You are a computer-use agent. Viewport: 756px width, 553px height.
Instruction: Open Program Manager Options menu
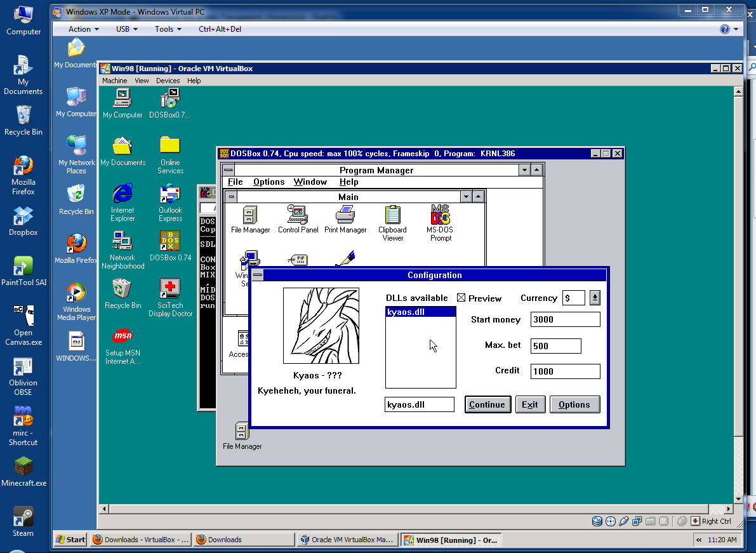(269, 182)
